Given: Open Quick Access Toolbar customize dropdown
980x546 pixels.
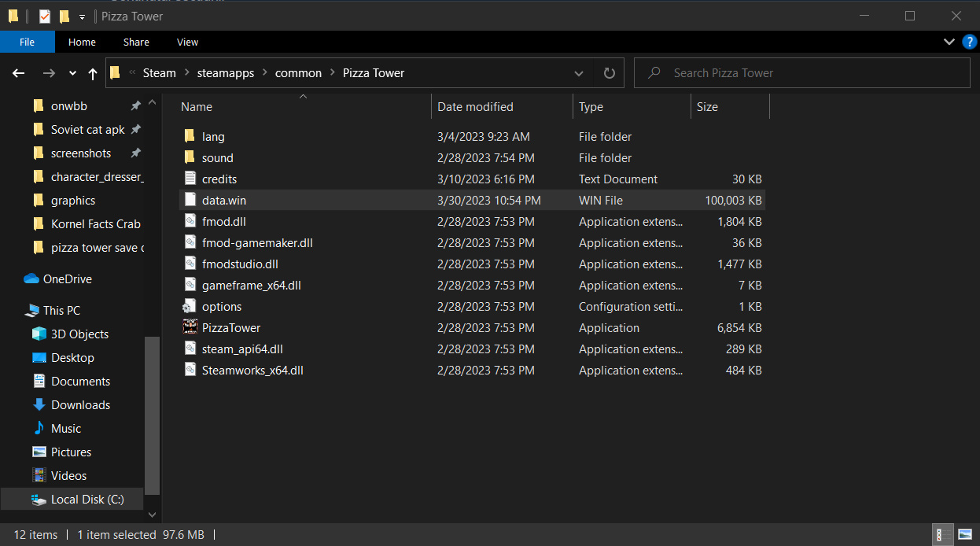Looking at the screenshot, I should pyautogui.click(x=82, y=17).
